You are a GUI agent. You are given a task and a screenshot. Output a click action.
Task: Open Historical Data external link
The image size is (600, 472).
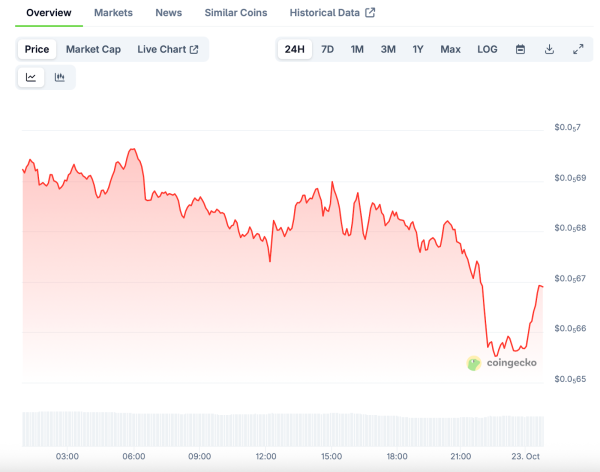pyautogui.click(x=332, y=13)
